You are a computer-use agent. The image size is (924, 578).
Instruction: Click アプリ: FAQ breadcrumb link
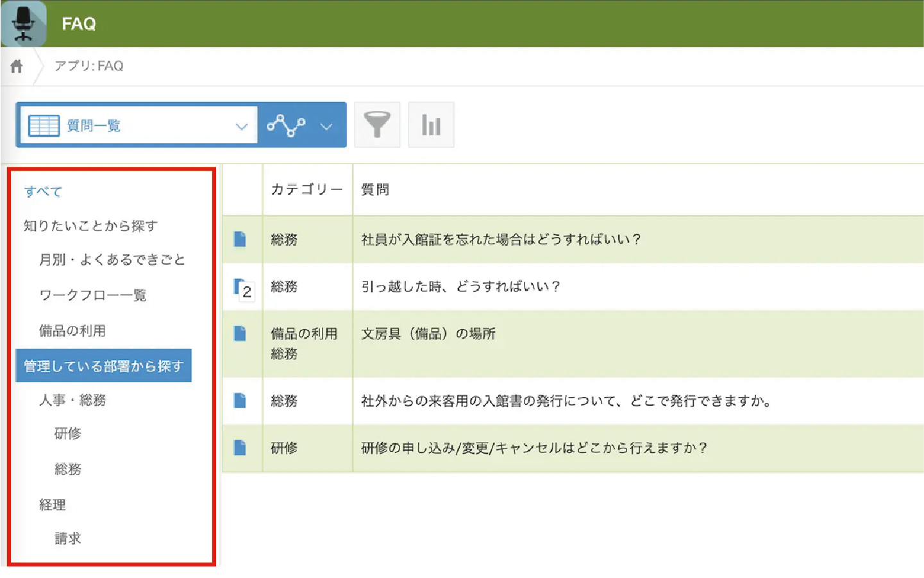(88, 66)
